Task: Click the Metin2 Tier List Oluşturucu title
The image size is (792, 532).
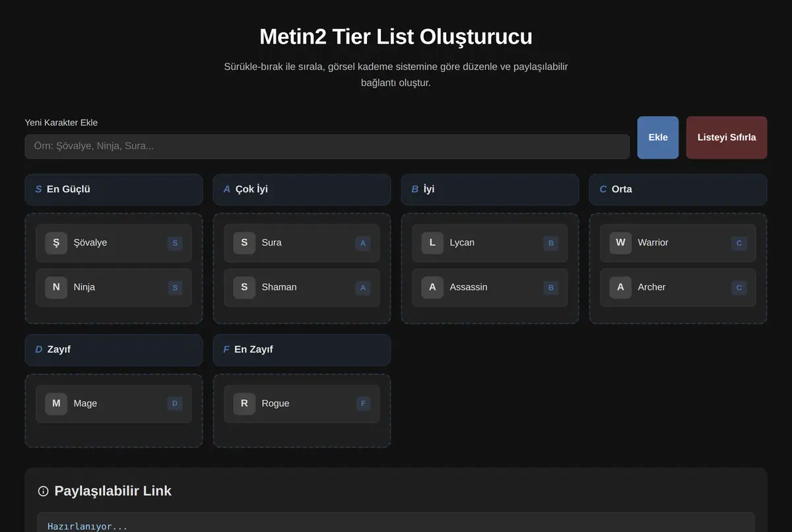Action: [x=396, y=36]
